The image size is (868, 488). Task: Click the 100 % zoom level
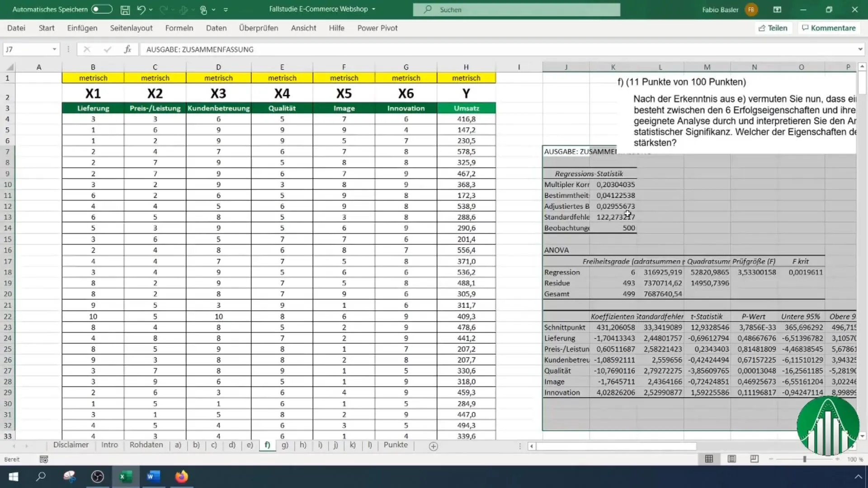click(x=855, y=460)
